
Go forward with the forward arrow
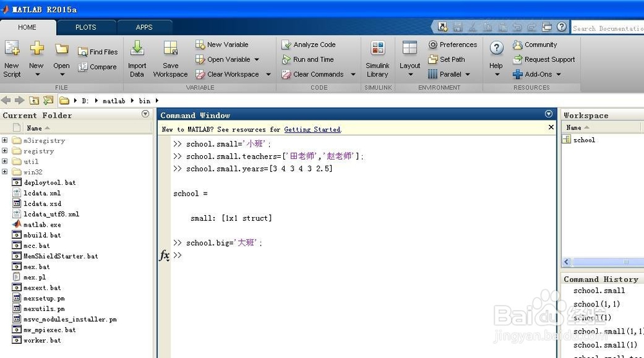click(x=19, y=100)
